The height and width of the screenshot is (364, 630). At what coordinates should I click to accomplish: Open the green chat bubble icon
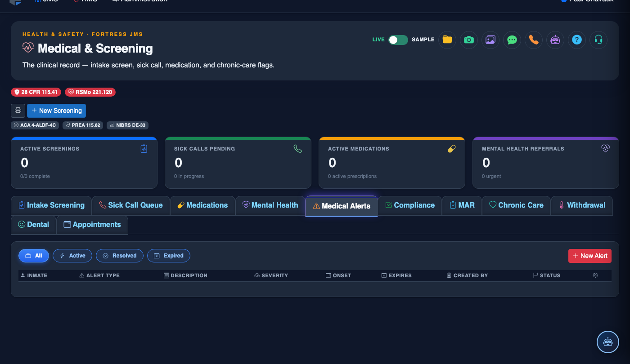click(x=512, y=40)
